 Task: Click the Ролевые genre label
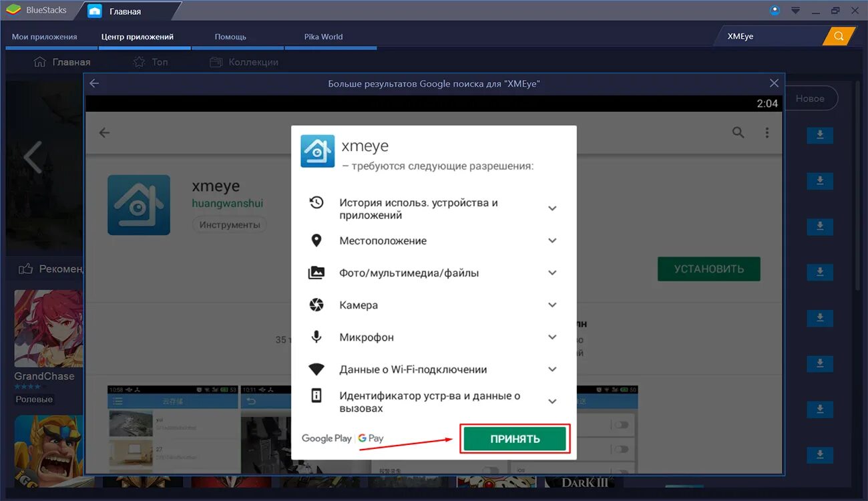tap(34, 399)
